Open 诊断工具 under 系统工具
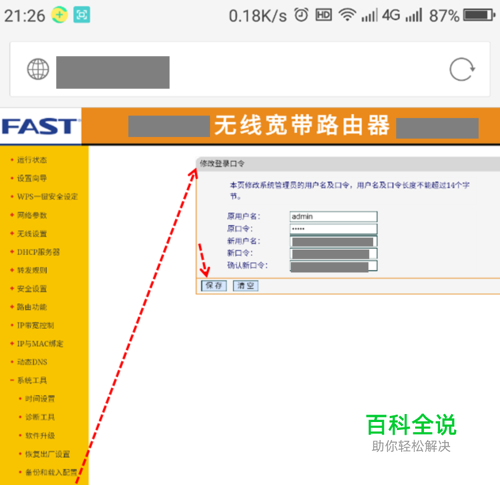Screen dimensions: 500x485 40,417
